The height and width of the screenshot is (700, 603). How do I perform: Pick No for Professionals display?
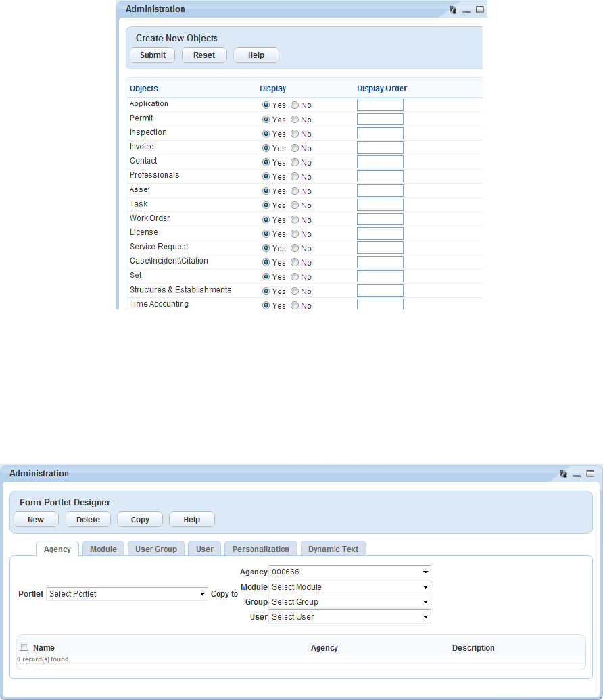point(294,176)
